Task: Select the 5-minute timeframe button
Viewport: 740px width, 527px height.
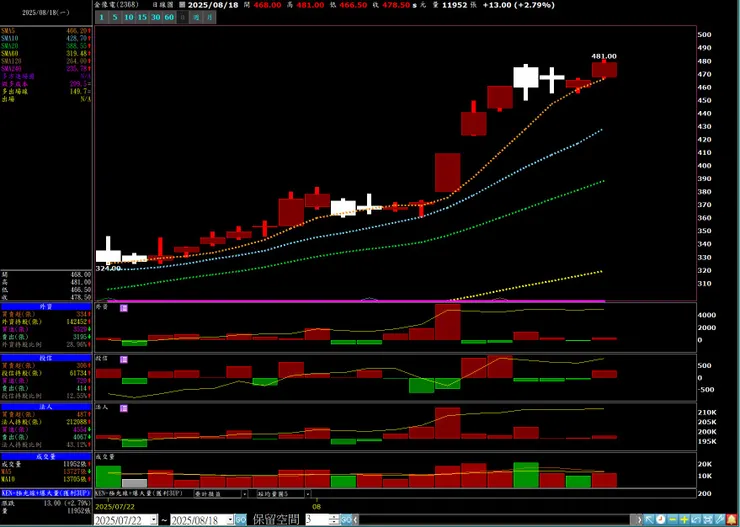Action: [x=115, y=17]
